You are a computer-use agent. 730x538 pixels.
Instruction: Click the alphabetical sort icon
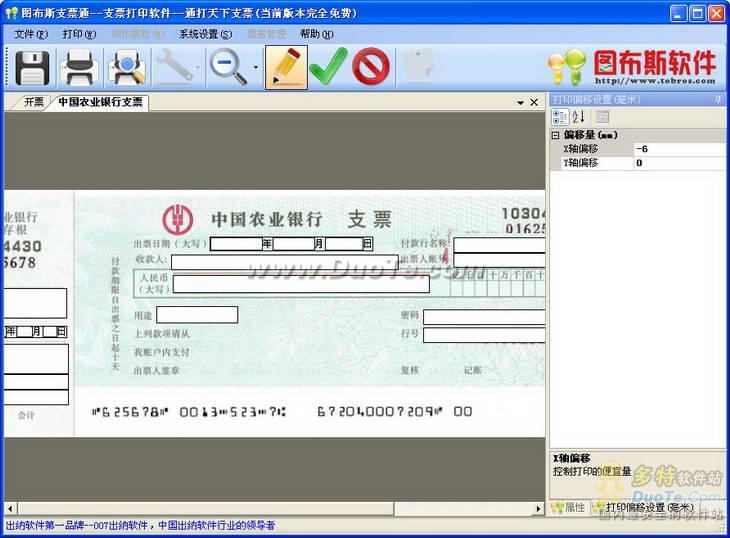[x=578, y=116]
